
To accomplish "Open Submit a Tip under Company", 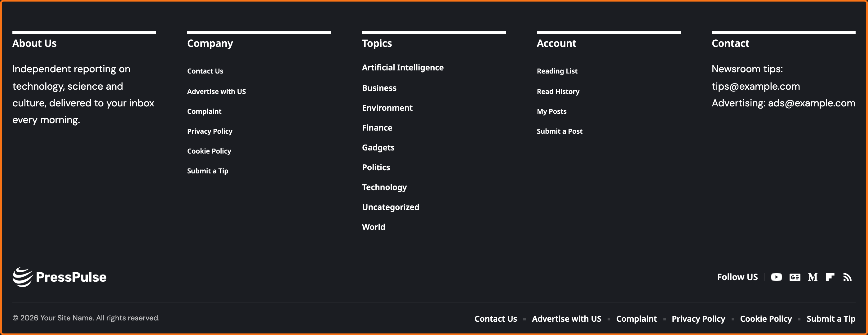I will click(x=208, y=171).
